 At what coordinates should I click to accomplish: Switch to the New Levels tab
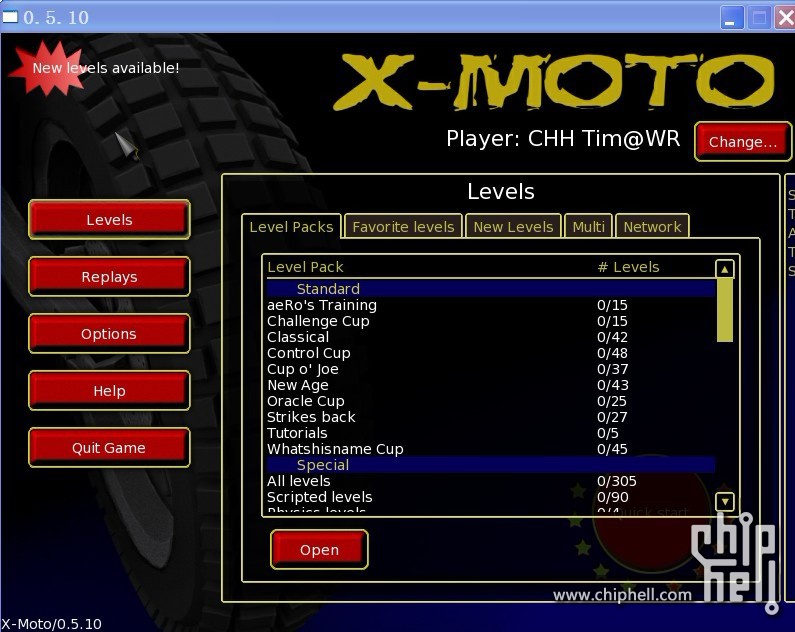pyautogui.click(x=513, y=227)
